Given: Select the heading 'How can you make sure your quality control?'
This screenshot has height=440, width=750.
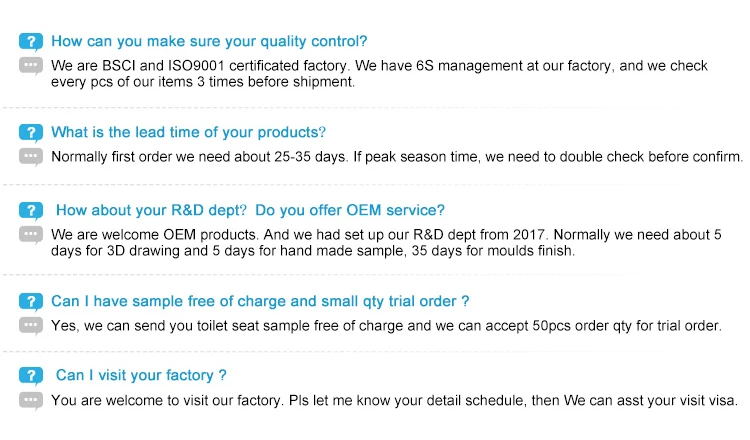Looking at the screenshot, I should [x=209, y=42].
